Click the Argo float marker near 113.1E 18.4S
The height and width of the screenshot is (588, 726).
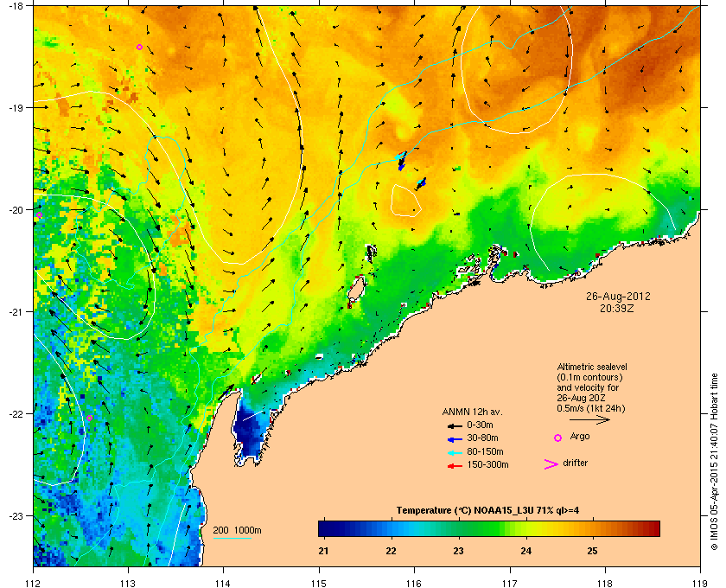pos(139,48)
